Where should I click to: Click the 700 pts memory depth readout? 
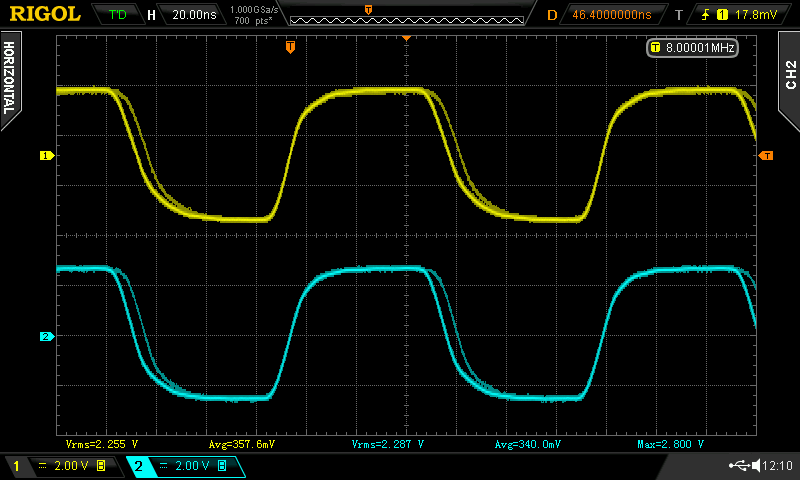pyautogui.click(x=253, y=21)
